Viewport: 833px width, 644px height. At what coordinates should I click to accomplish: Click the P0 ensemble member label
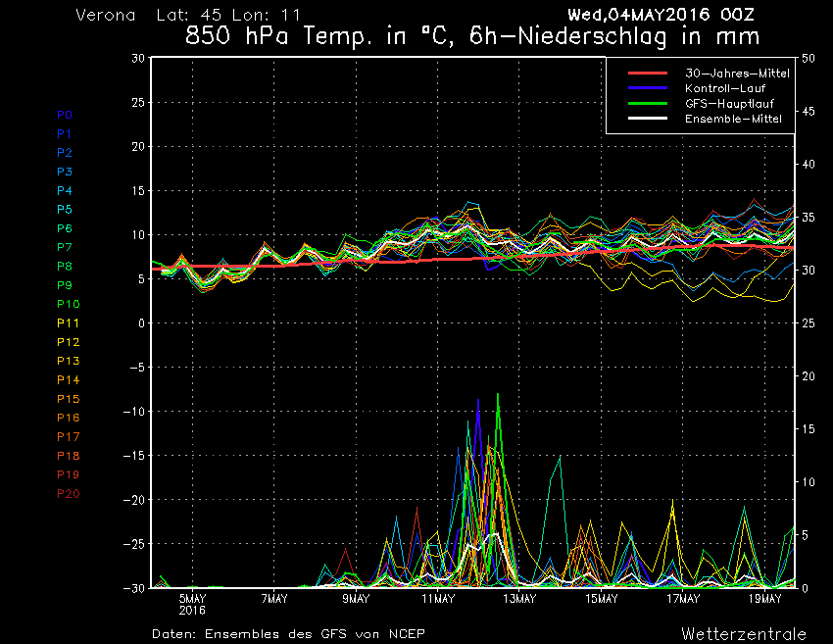(x=65, y=115)
